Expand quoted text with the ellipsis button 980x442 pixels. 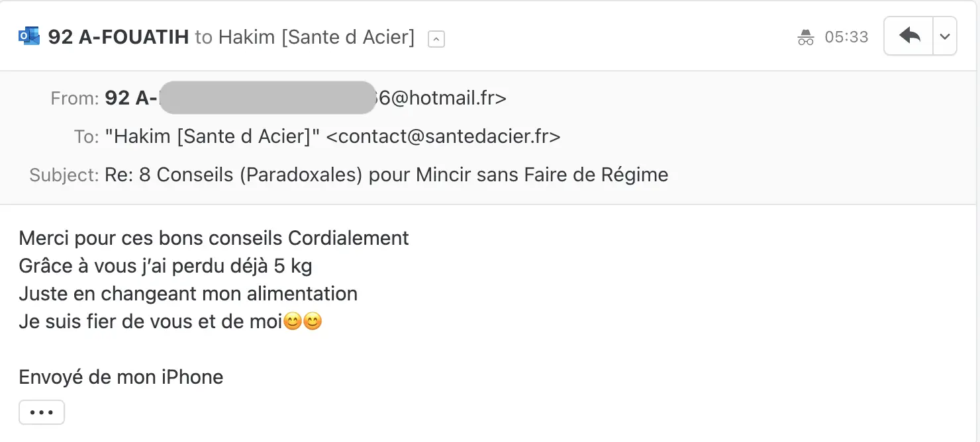[x=42, y=412]
